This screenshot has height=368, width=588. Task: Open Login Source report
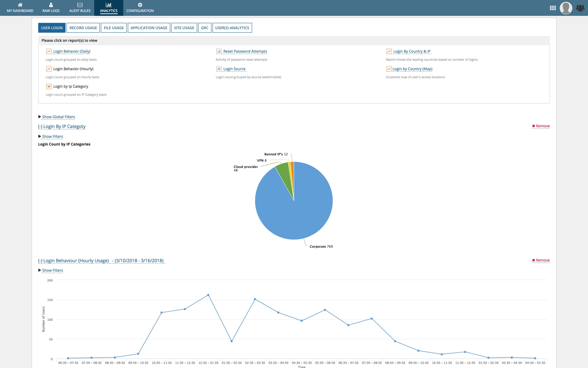coord(234,69)
